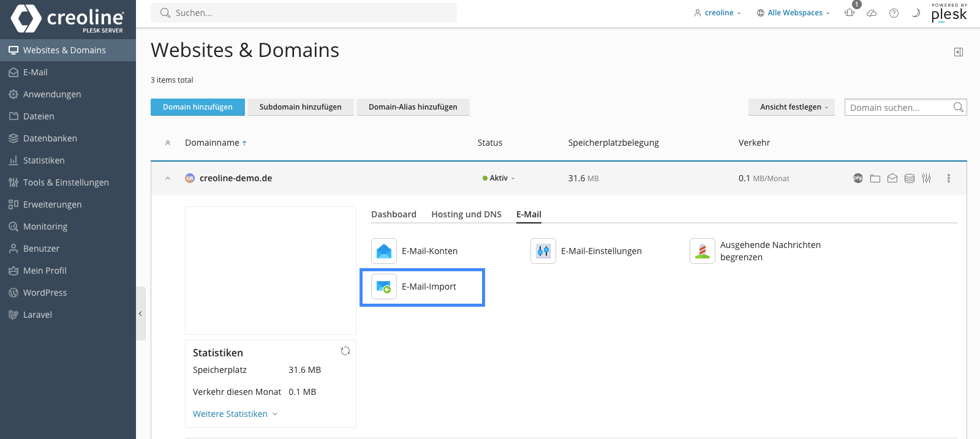Viewport: 980px width, 439px height.
Task: Open Anwendungen in sidebar
Action: coord(68,94)
